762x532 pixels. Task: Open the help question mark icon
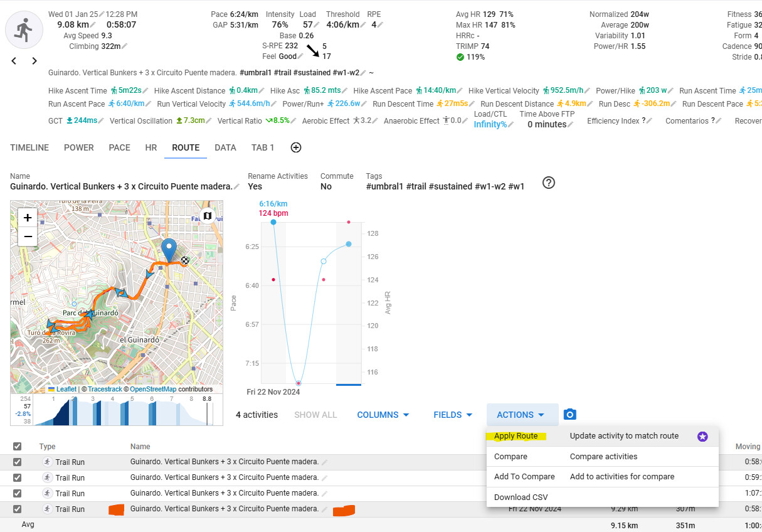click(549, 183)
